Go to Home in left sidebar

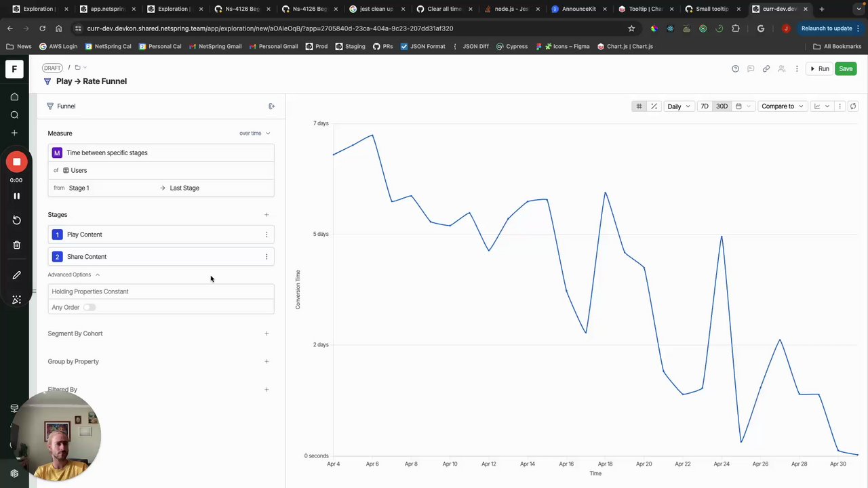14,96
